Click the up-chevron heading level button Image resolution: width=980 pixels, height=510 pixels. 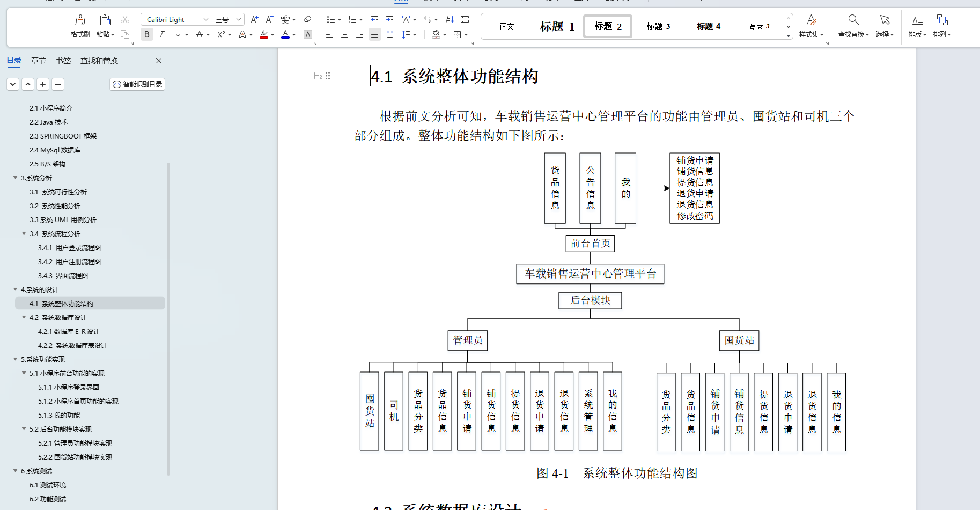(x=28, y=84)
